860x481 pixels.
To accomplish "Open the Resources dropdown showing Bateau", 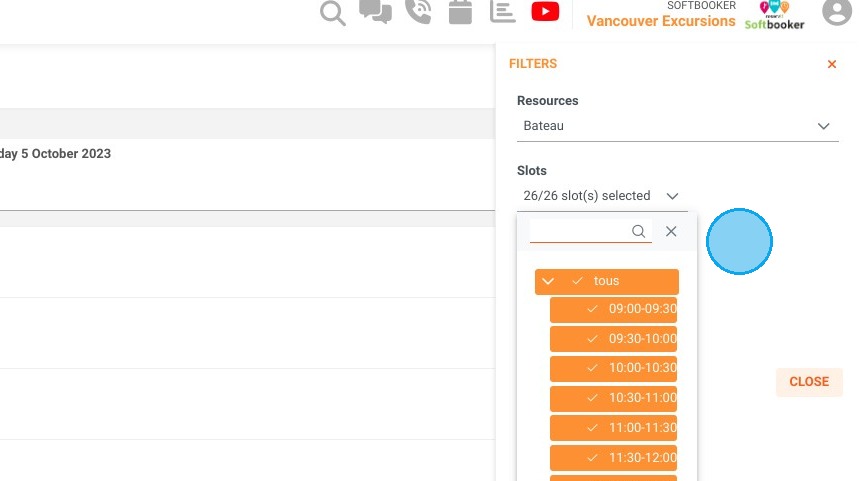I will [677, 126].
